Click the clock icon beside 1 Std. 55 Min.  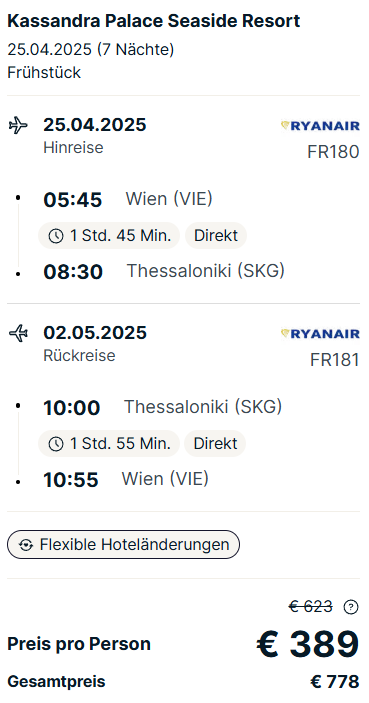point(56,444)
